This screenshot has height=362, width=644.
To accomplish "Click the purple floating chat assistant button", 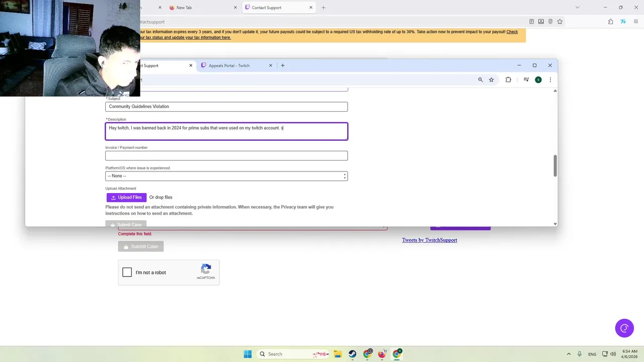I will click(x=624, y=328).
